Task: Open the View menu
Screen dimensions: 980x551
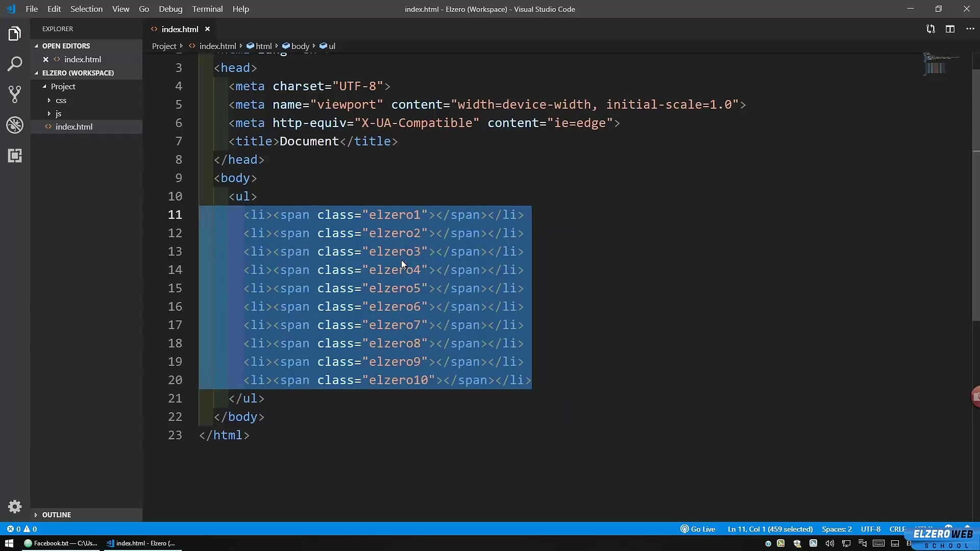Action: click(x=120, y=9)
